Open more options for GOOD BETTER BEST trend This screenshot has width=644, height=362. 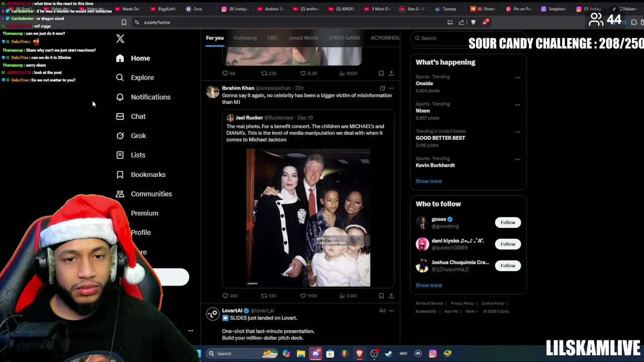click(x=518, y=132)
